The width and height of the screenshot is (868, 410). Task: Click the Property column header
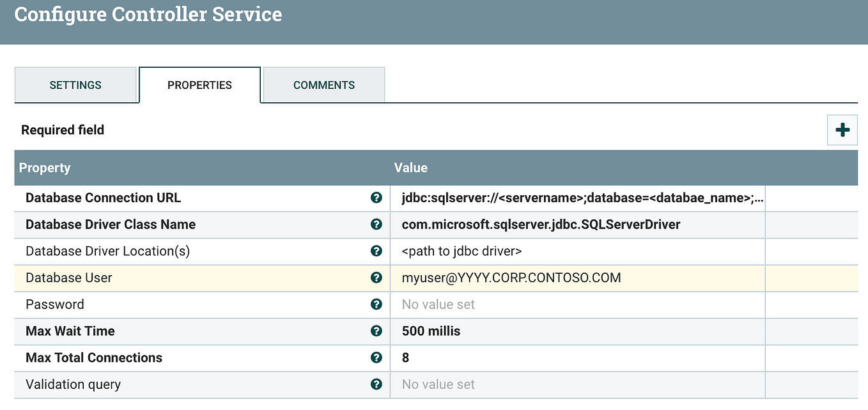tap(45, 168)
